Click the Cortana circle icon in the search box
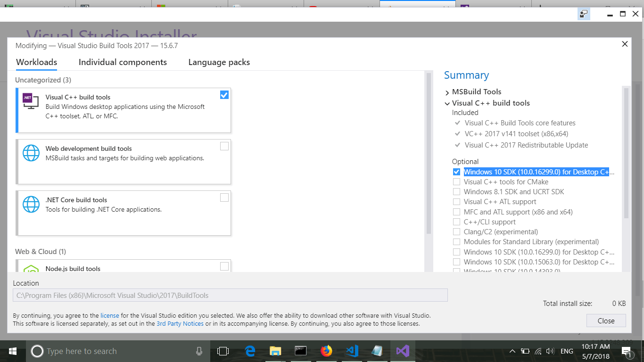 [37, 351]
